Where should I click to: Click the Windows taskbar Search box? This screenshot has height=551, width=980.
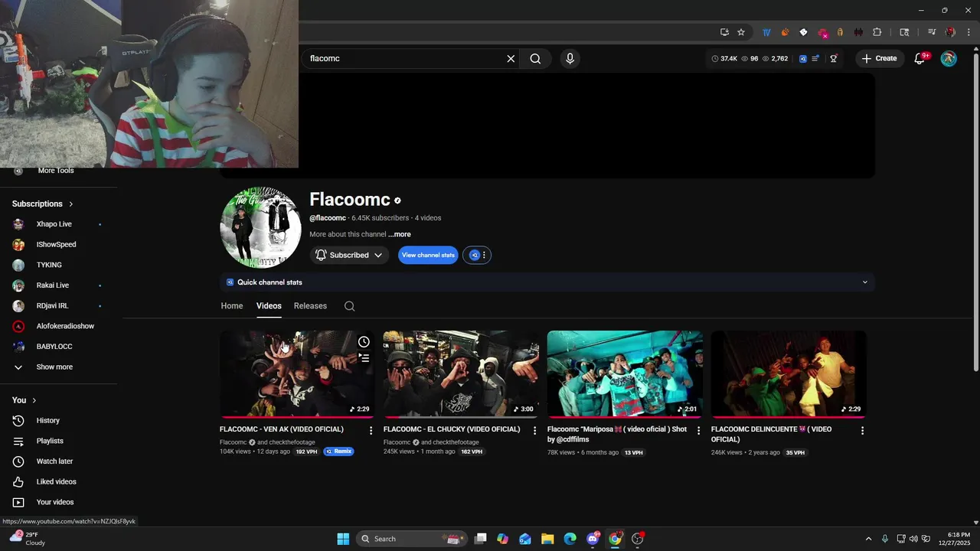coord(412,539)
